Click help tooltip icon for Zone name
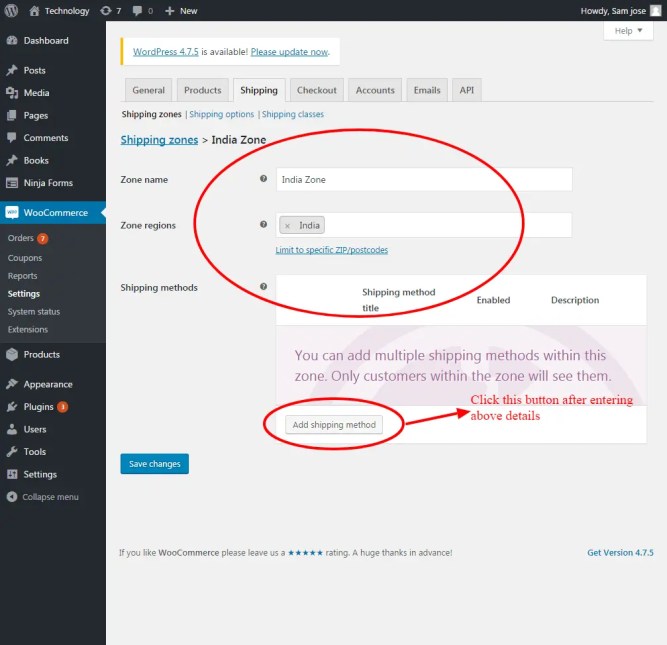Image resolution: width=667 pixels, height=645 pixels. click(x=263, y=179)
